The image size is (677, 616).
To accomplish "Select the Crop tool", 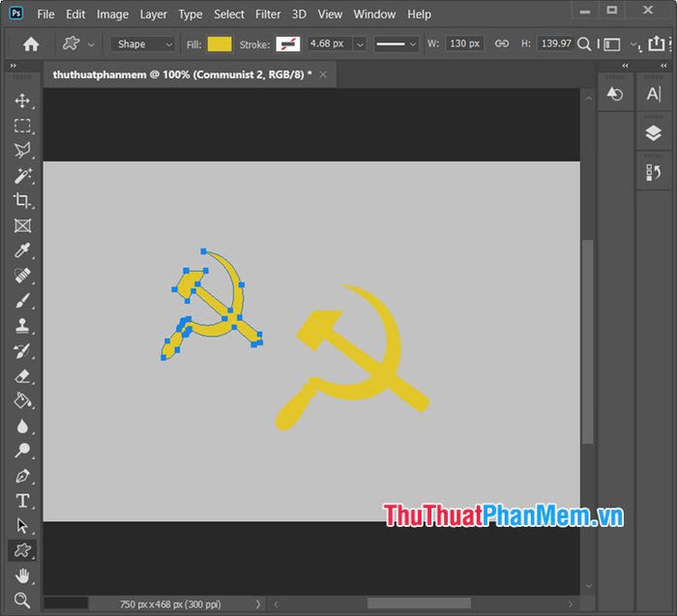I will pyautogui.click(x=22, y=200).
